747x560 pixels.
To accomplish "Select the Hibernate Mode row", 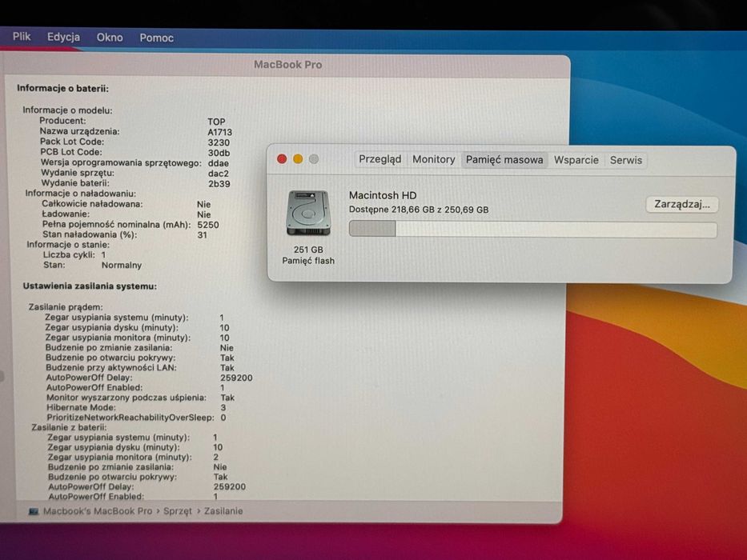I will (x=136, y=408).
